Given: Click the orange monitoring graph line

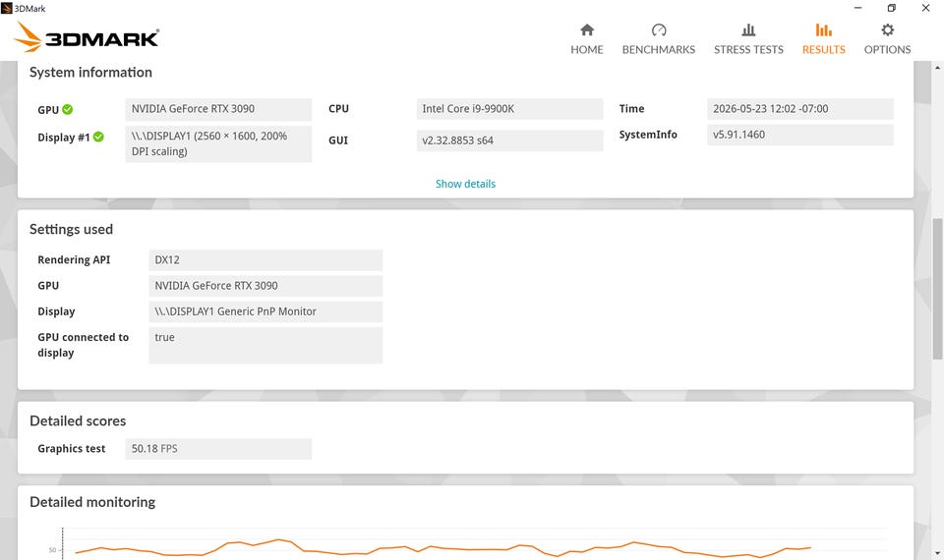Looking at the screenshot, I should coord(442,548).
